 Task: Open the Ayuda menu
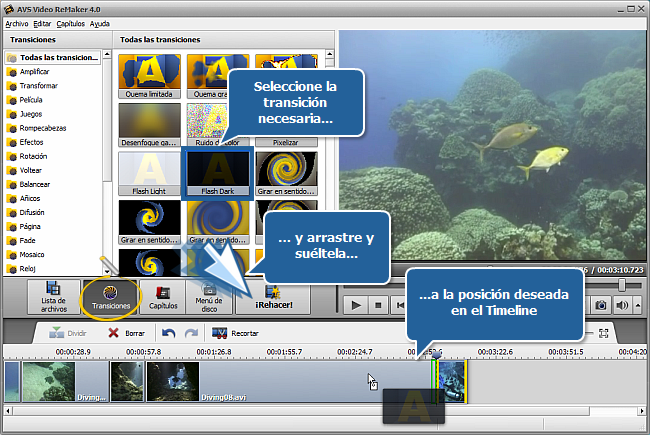pyautogui.click(x=100, y=22)
